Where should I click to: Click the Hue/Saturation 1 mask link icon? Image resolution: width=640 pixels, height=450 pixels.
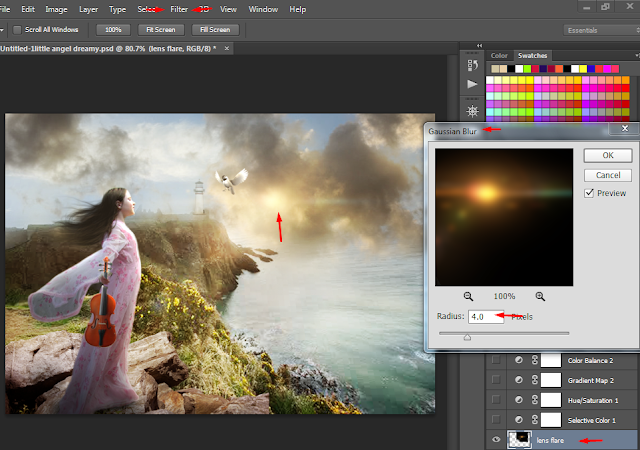pos(534,400)
